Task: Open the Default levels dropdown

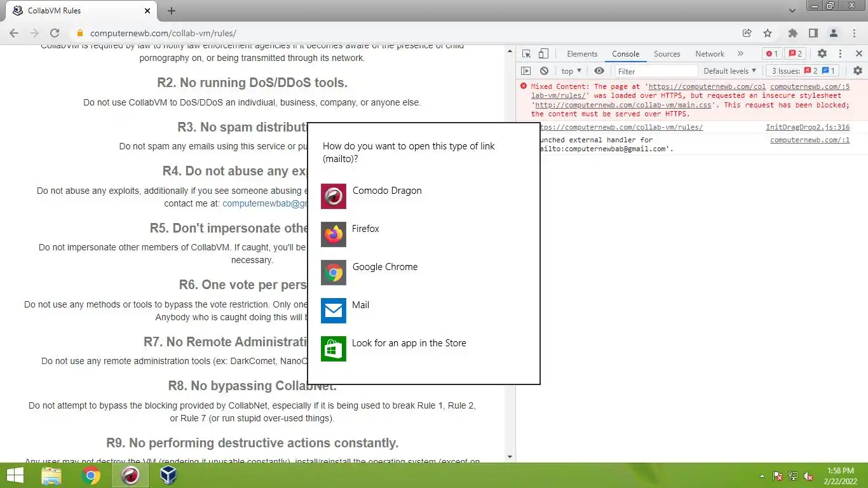Action: point(729,71)
